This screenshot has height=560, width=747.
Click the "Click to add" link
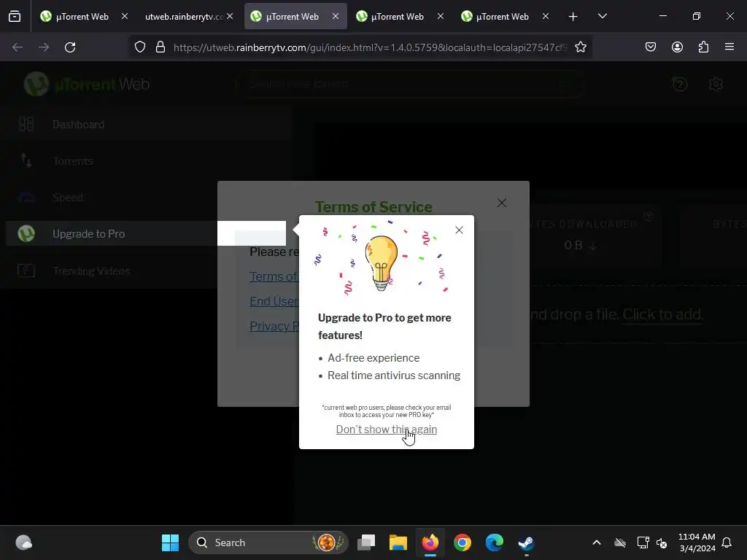(x=662, y=314)
